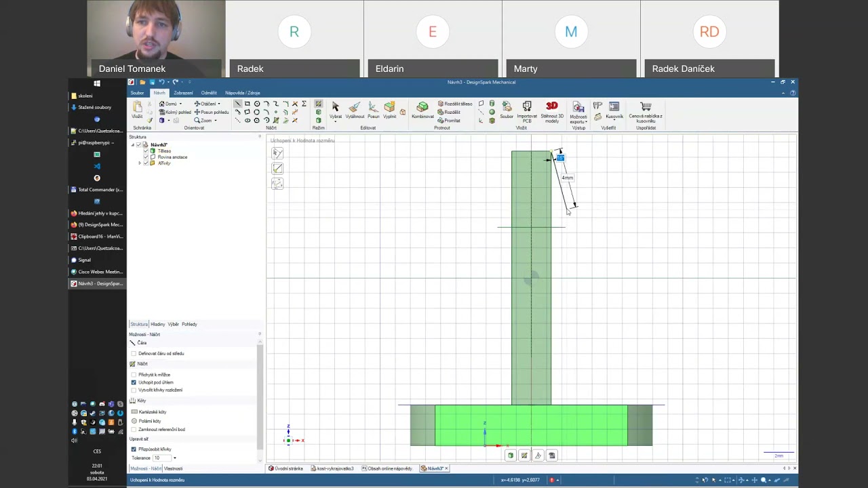Click Kolmý pohled button
Screen dimensions: 868x488
tap(175, 112)
